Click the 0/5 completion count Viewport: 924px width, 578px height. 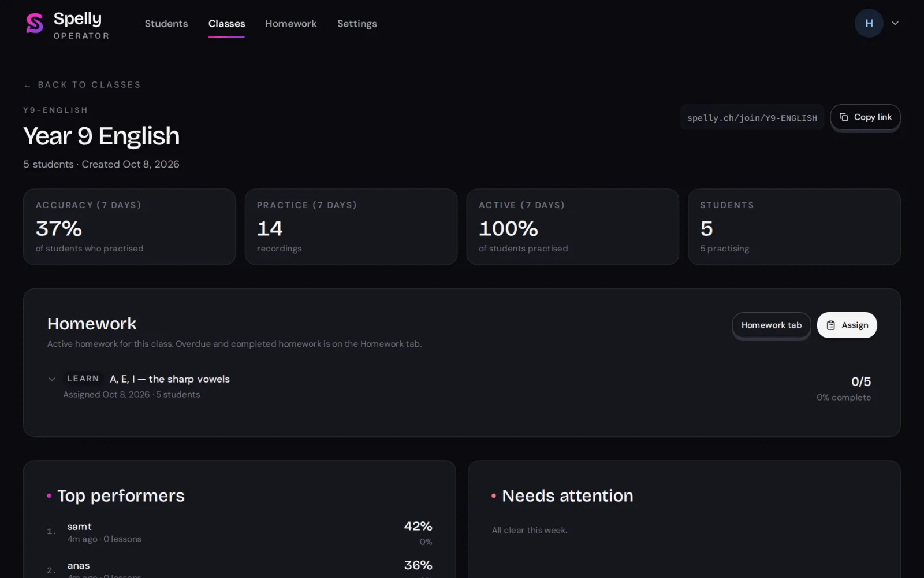861,381
